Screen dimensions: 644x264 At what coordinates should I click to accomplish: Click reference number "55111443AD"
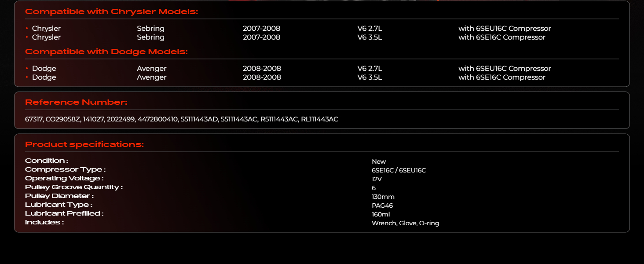coord(200,119)
